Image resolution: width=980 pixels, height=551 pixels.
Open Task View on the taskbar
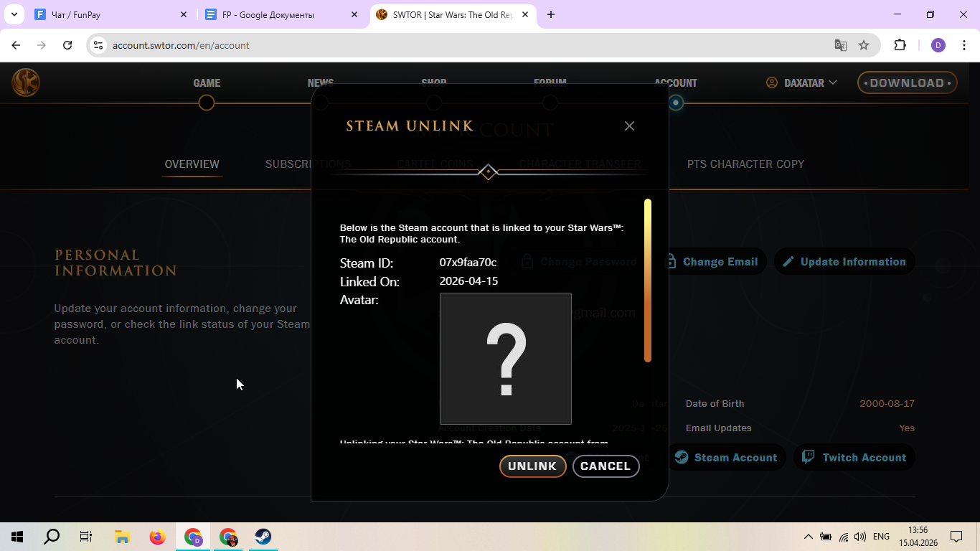(x=86, y=537)
